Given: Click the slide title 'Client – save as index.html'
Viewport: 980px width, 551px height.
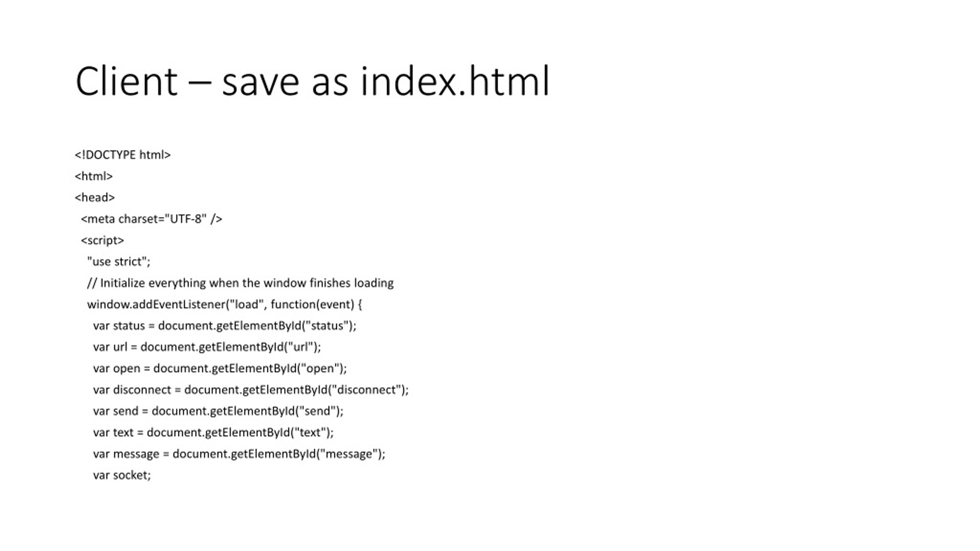Looking at the screenshot, I should [312, 82].
